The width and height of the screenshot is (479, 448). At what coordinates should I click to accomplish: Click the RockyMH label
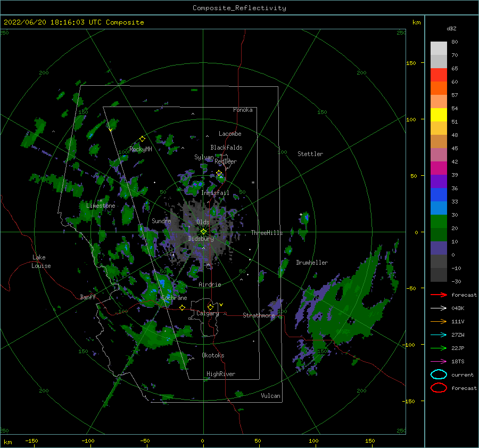[141, 149]
